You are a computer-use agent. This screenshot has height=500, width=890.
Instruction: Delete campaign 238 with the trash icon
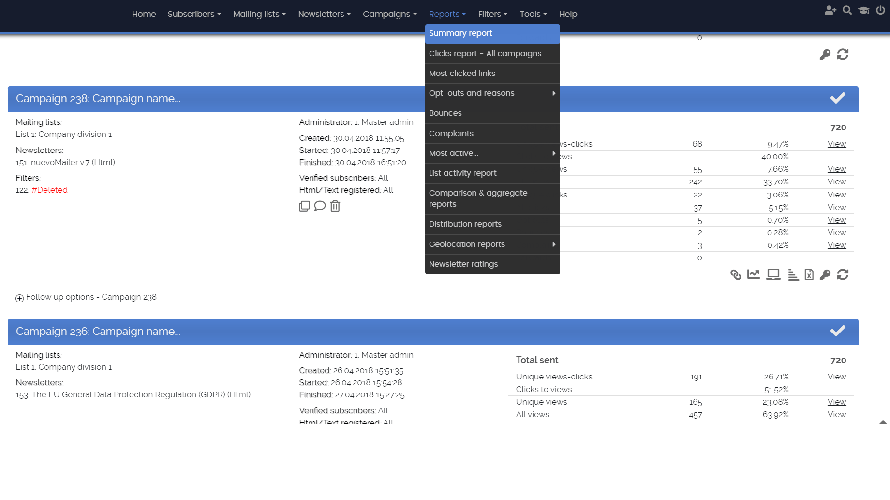(x=335, y=206)
